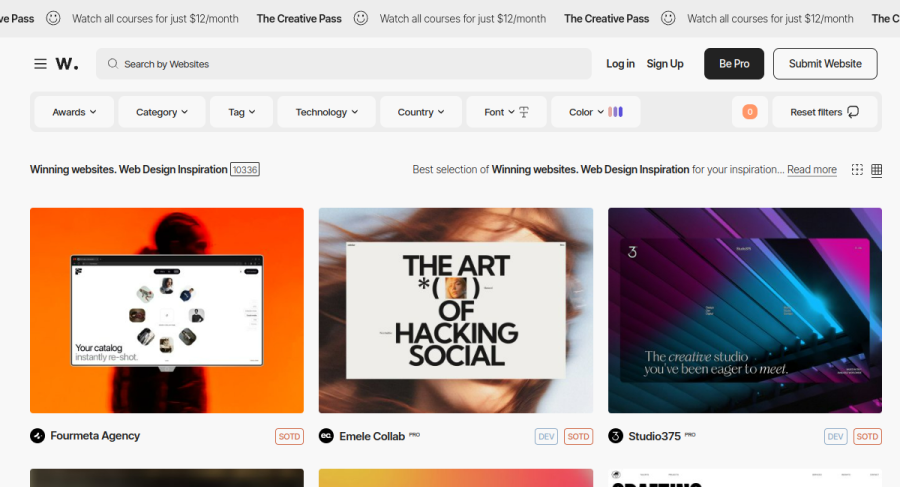Click Winning websites. Web Design Inspiration heading
This screenshot has height=487, width=900.
pos(129,169)
